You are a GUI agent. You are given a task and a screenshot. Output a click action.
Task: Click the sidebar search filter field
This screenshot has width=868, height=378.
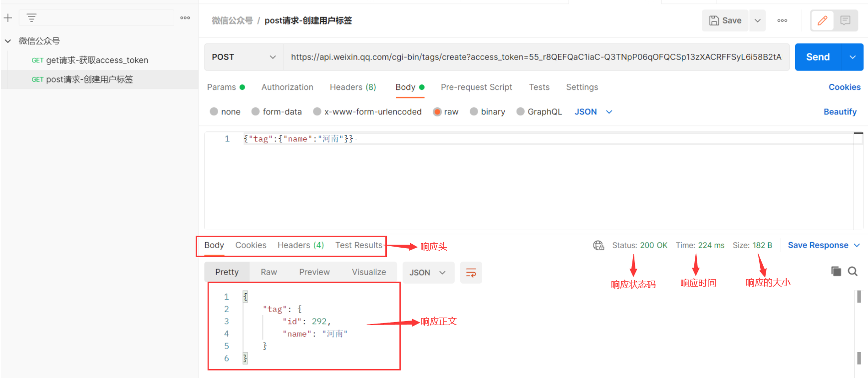96,18
